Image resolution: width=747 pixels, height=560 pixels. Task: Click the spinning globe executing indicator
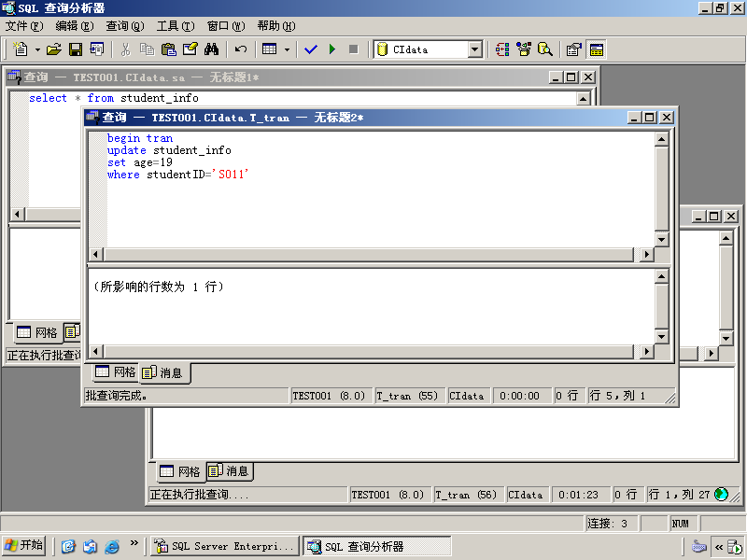coord(721,495)
